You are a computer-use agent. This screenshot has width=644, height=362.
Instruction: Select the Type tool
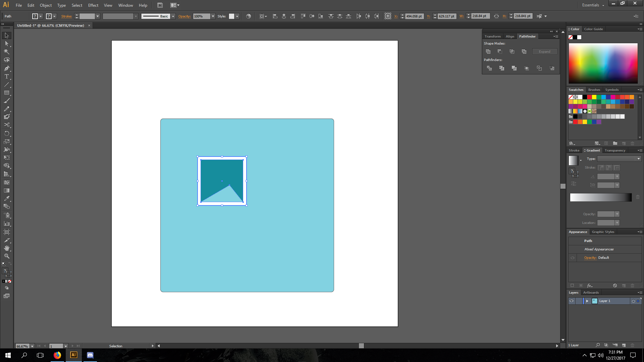pyautogui.click(x=6, y=76)
